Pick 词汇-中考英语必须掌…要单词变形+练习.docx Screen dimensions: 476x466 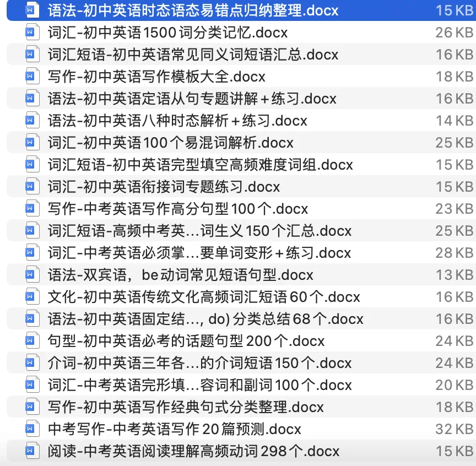[x=199, y=253]
